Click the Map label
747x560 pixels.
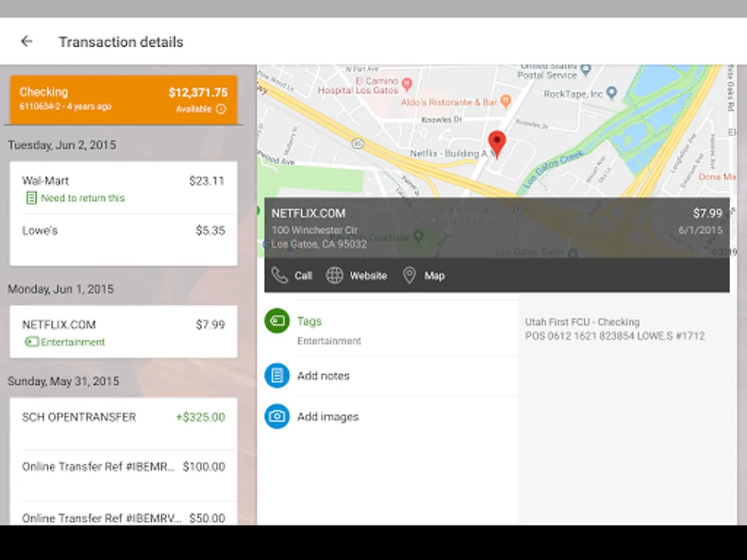tap(435, 276)
